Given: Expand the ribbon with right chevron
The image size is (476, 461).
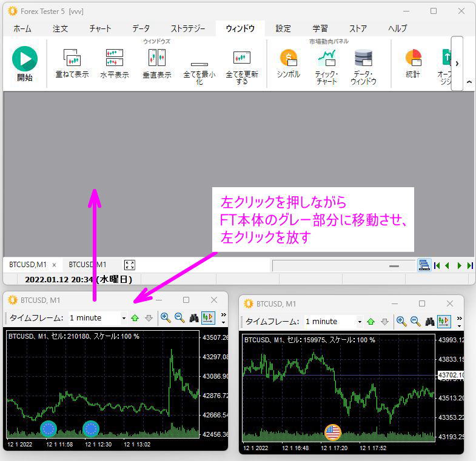Looking at the screenshot, I should (457, 64).
